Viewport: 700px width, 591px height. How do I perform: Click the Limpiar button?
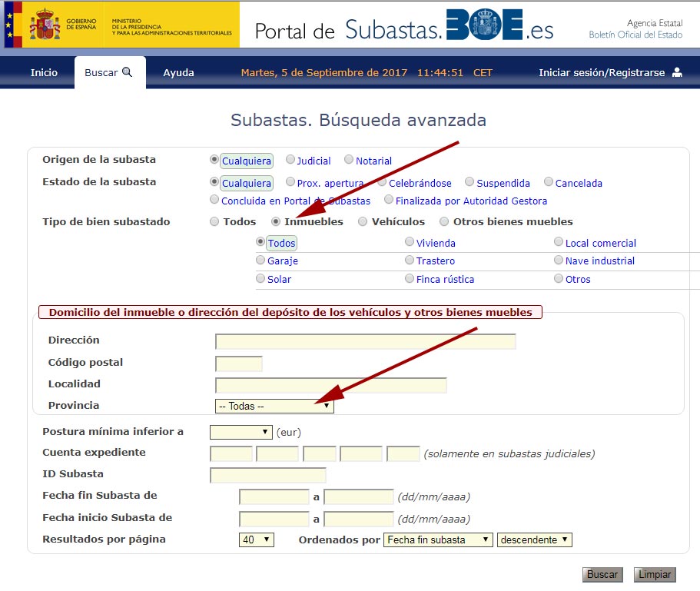(x=655, y=575)
